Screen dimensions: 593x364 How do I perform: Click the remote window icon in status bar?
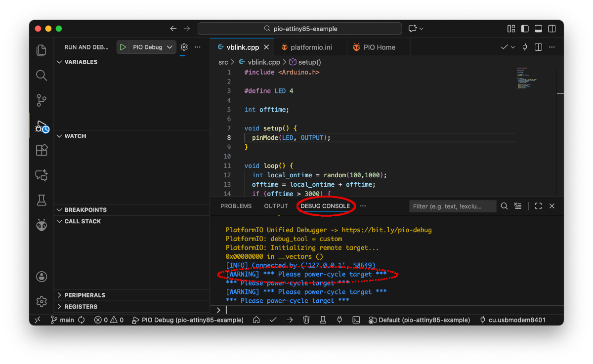(x=37, y=320)
